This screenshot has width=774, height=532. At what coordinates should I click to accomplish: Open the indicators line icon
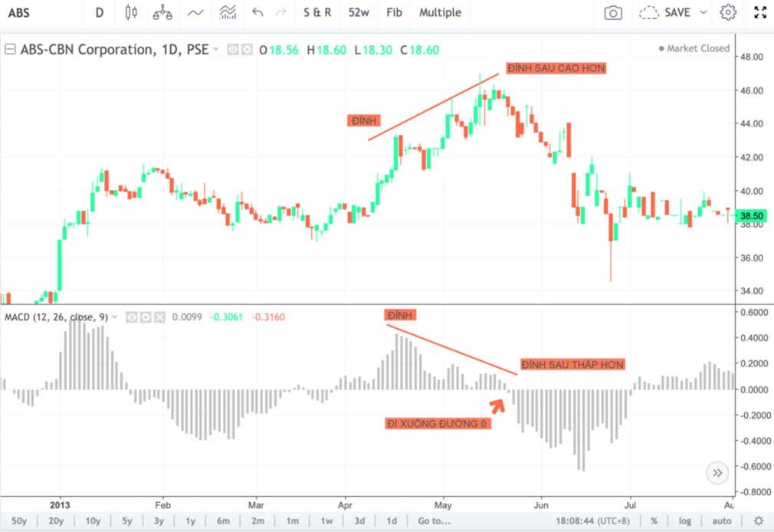[196, 12]
